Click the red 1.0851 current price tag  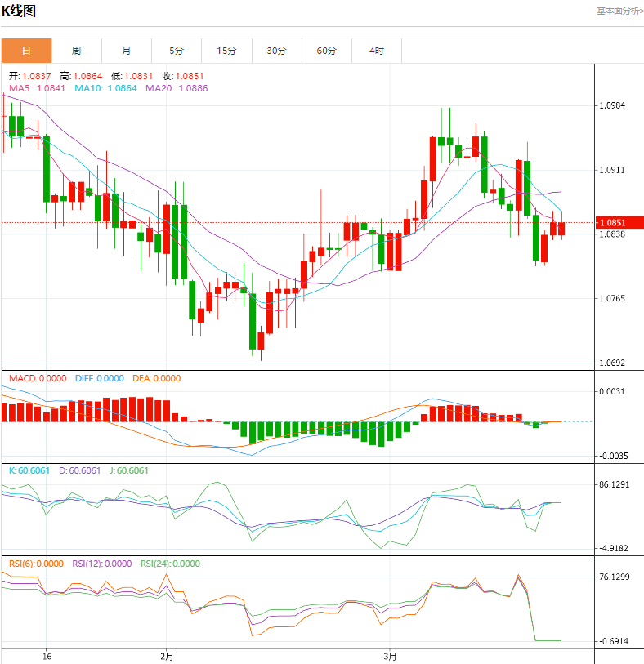pos(619,223)
